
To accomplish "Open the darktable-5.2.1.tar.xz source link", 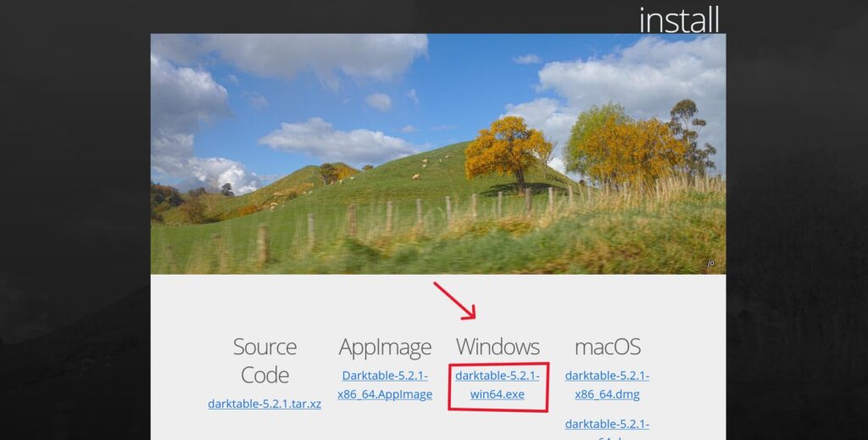I will pyautogui.click(x=264, y=404).
